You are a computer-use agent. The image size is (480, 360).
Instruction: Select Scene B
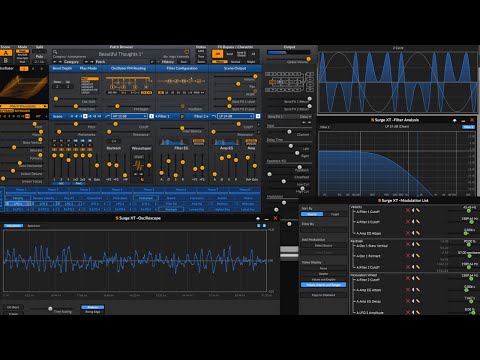pos(6,60)
